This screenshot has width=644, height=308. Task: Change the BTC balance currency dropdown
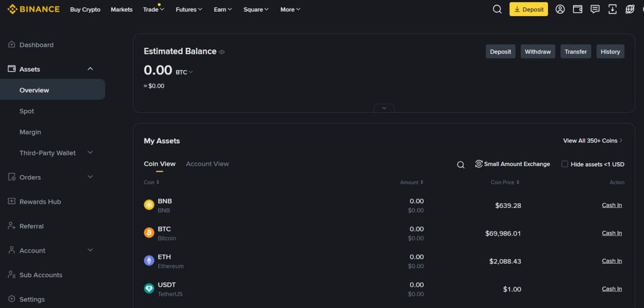(x=184, y=72)
